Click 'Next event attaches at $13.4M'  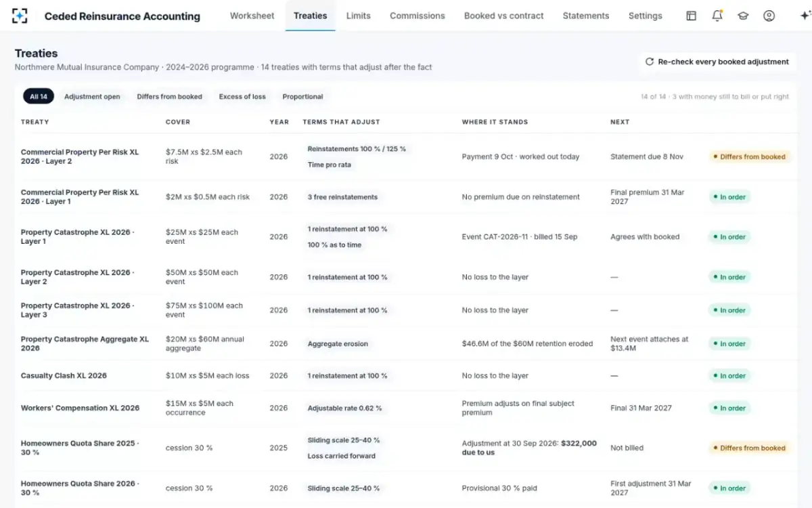[650, 343]
